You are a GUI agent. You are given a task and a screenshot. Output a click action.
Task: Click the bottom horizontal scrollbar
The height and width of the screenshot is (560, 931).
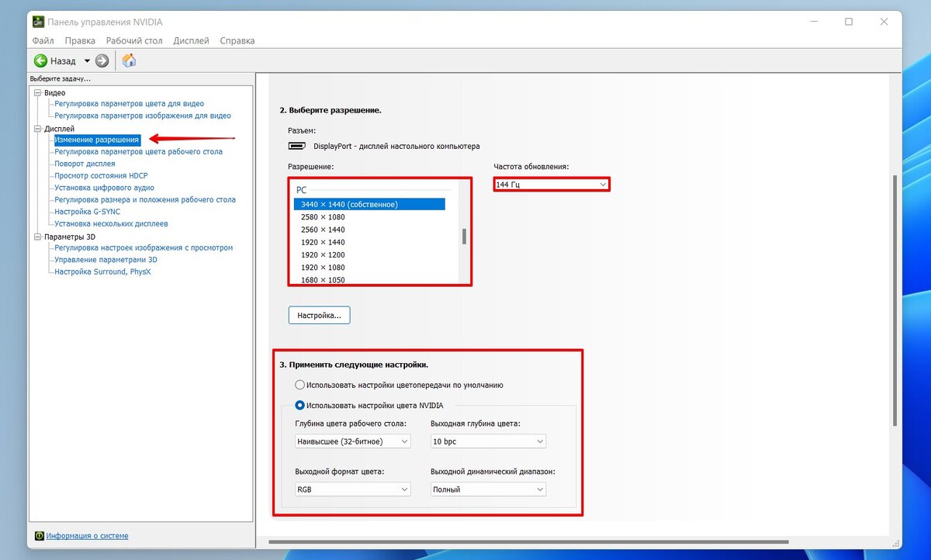(x=528, y=541)
